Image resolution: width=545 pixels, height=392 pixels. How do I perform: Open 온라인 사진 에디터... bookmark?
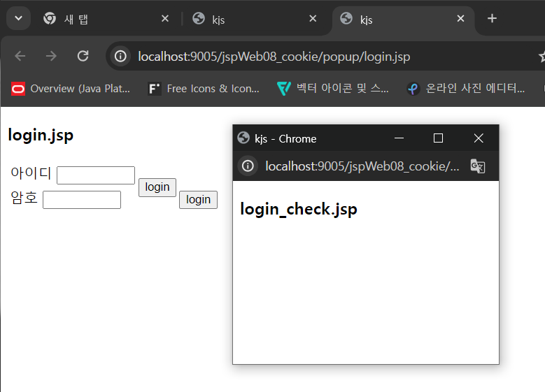tap(466, 89)
